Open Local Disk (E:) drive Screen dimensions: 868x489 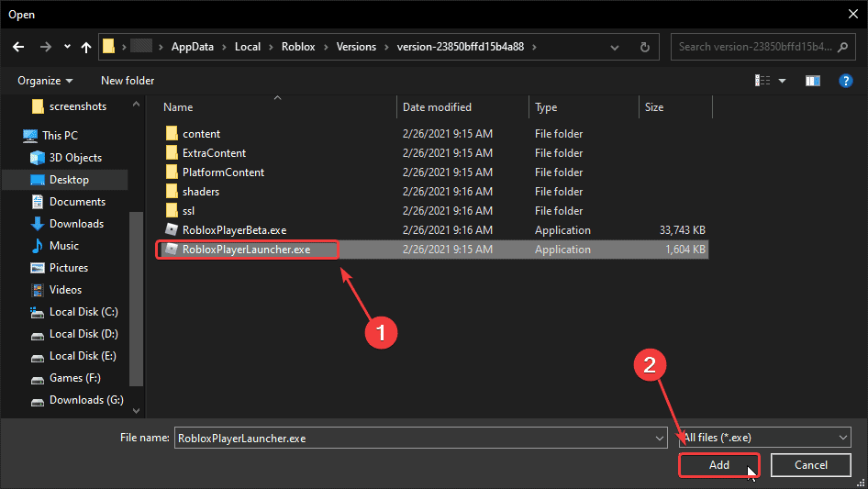[x=83, y=356]
